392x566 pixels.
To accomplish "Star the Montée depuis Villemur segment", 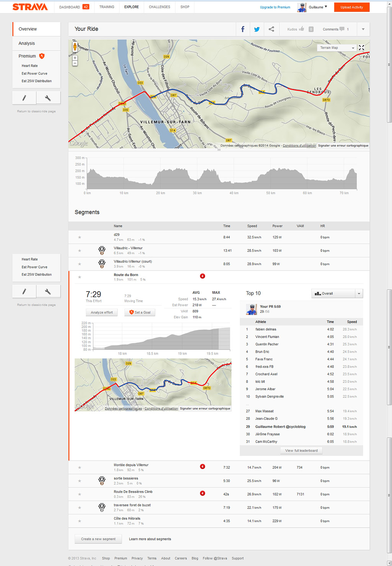I will point(80,468).
